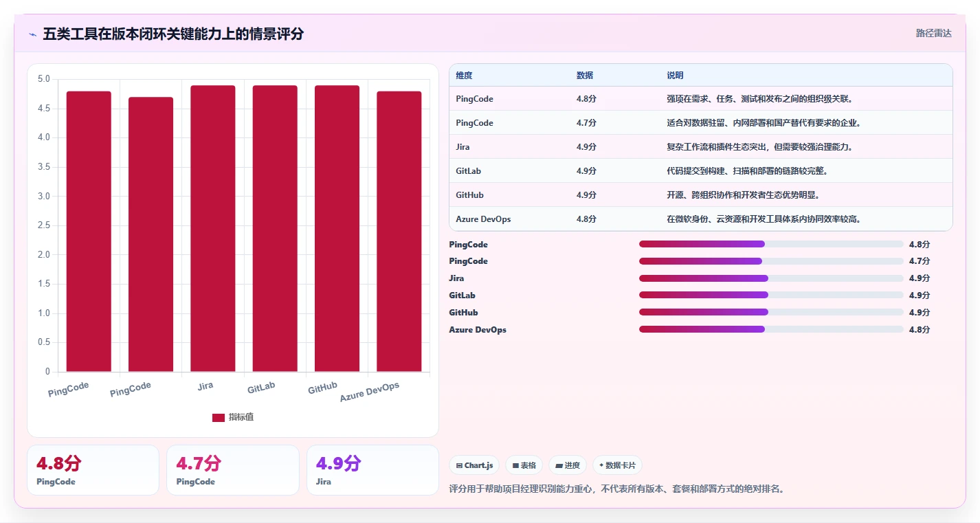Click the Jira progress bar
Viewport: 980px width, 523px height.
(x=771, y=278)
